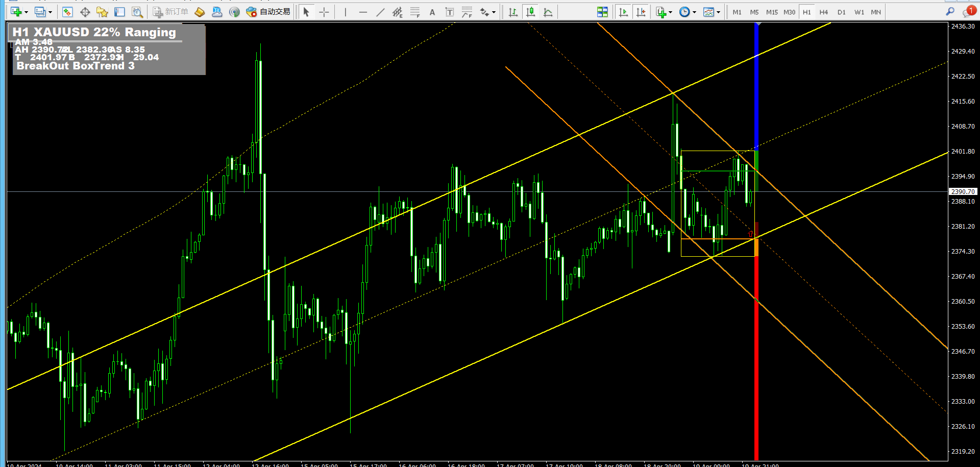980x467 pixels.
Task: Select the text tool marked A
Action: pos(432,12)
